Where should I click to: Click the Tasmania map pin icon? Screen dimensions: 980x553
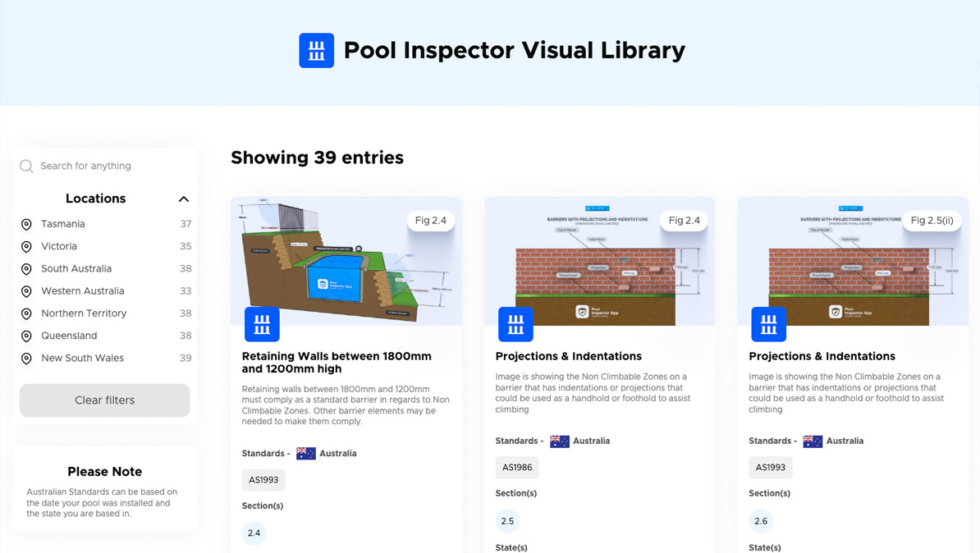click(25, 223)
